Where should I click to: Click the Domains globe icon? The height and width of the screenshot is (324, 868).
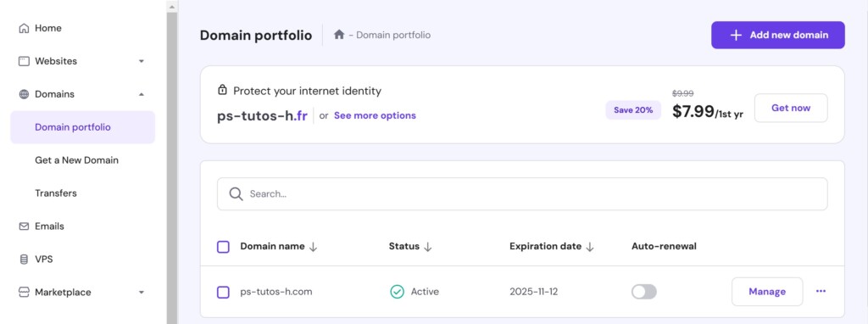(24, 94)
